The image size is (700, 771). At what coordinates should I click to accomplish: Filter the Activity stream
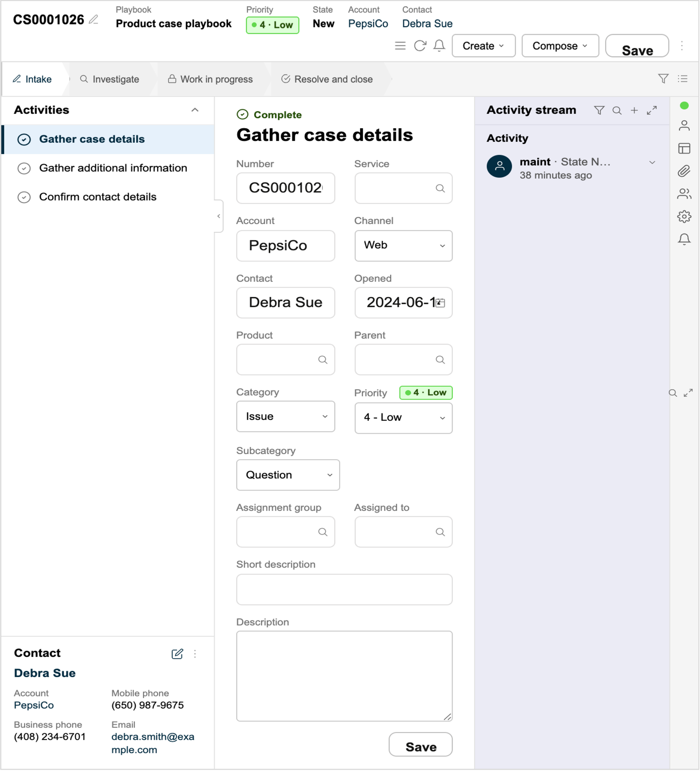599,110
